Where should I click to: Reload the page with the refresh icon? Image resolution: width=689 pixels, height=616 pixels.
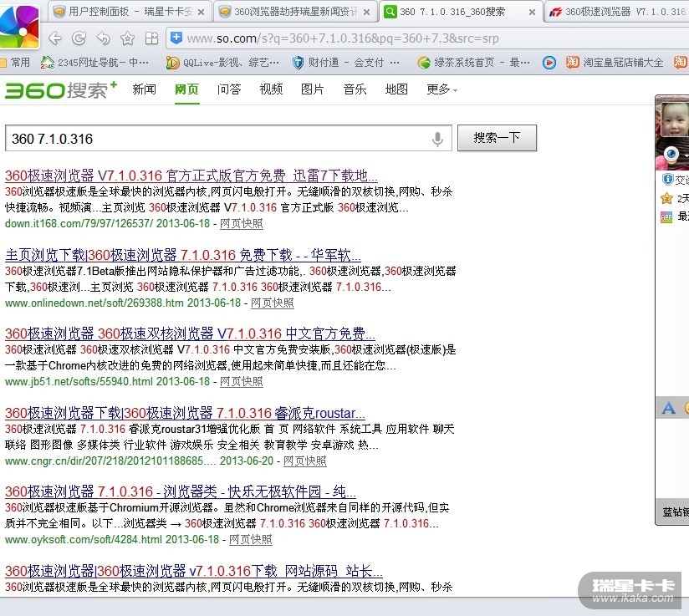click(x=79, y=38)
